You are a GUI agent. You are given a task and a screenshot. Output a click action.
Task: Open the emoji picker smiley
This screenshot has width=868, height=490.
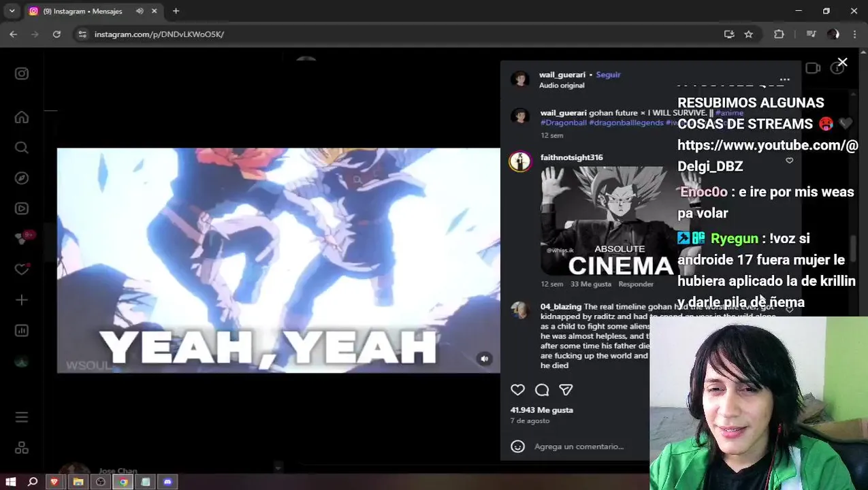point(518,446)
